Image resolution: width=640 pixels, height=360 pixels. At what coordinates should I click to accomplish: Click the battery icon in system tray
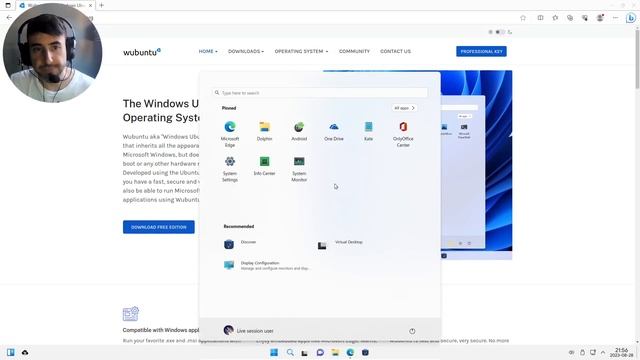(582, 352)
